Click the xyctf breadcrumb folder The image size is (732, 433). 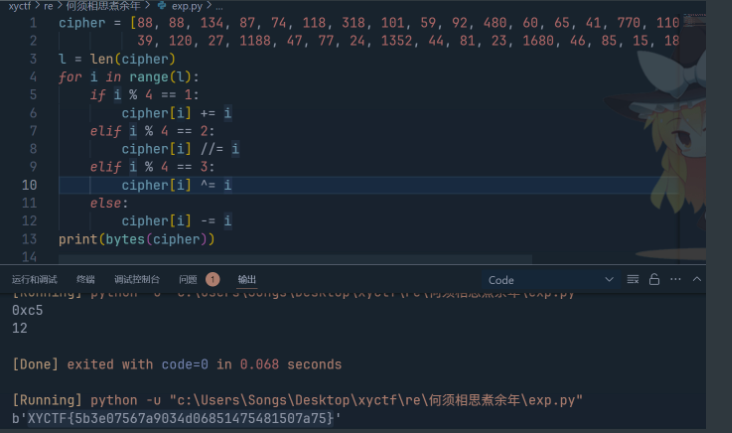(18, 6)
